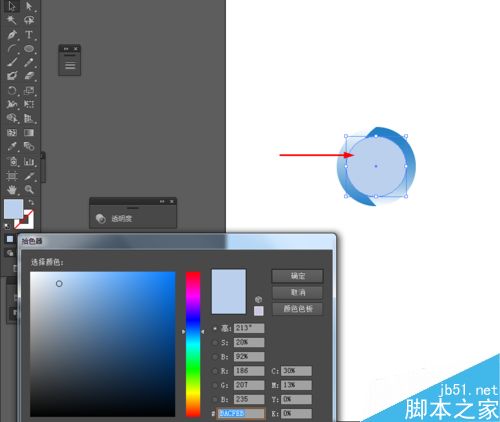Click the light blue fill color swatch

tap(13, 209)
